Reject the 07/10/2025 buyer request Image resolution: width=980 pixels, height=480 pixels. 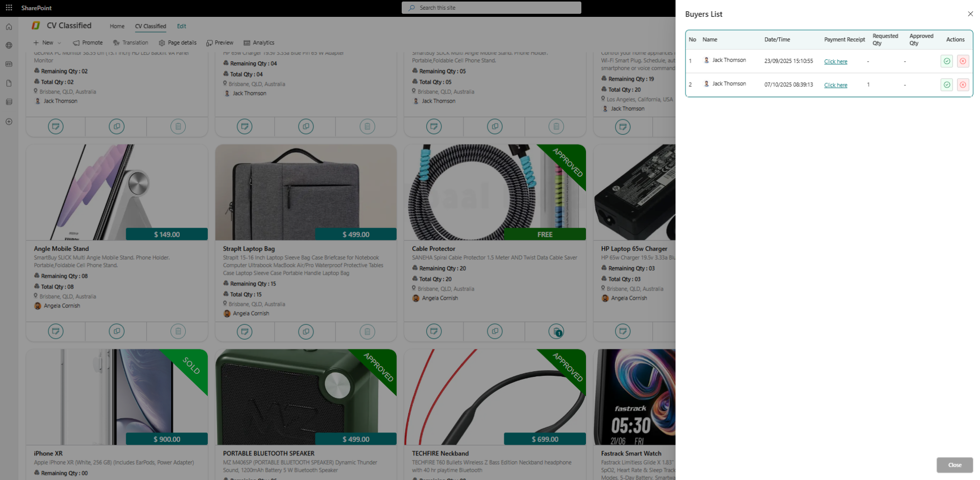(963, 85)
